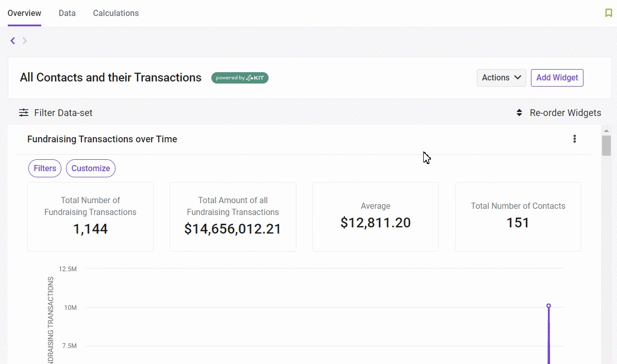
Task: Click the Total Number of Fundraising Transactions label
Action: point(91,206)
